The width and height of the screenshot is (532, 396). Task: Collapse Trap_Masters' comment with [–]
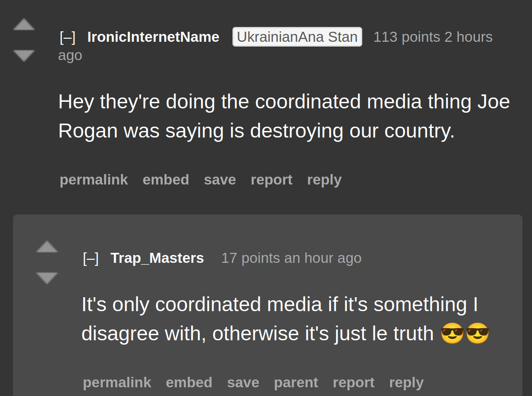(91, 258)
